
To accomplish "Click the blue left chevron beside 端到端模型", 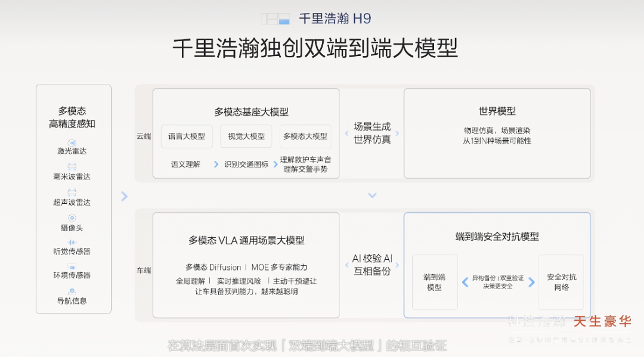I will click(465, 283).
